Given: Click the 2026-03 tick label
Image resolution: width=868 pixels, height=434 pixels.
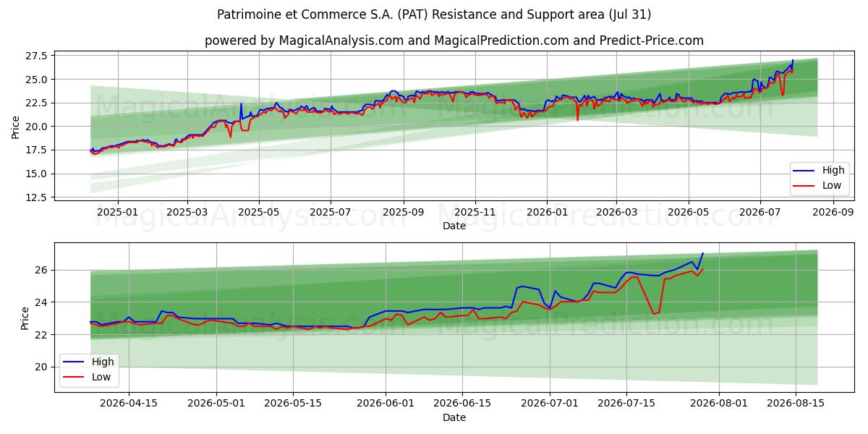Looking at the screenshot, I should [x=616, y=213].
